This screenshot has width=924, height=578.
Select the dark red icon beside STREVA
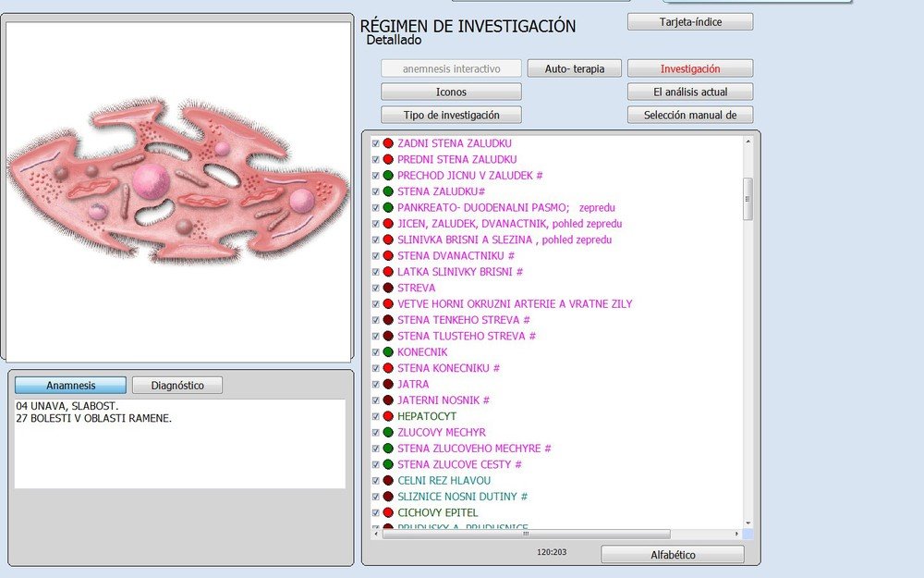coord(386,288)
